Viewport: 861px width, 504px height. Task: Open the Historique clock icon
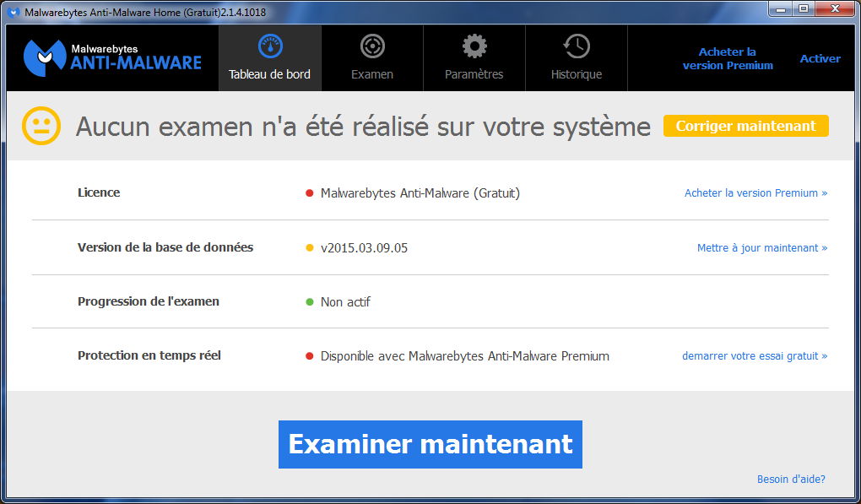coord(576,44)
